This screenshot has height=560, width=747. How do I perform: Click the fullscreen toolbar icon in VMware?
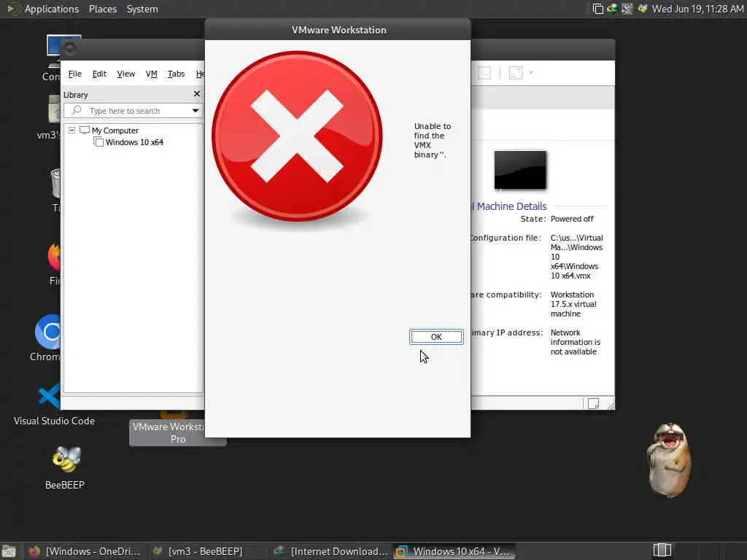point(516,73)
